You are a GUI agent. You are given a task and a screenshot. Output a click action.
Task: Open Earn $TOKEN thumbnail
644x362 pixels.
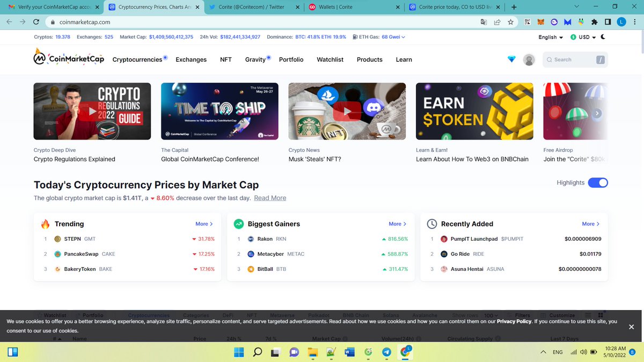[474, 111]
